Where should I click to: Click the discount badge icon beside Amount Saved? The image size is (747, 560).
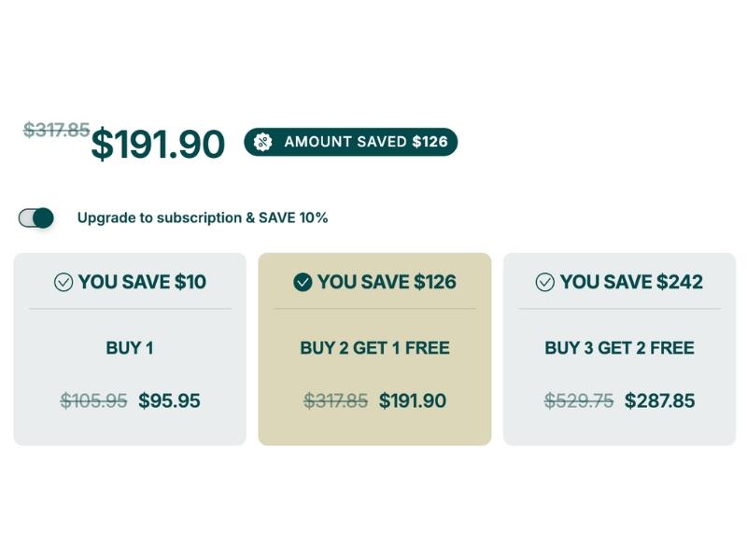(263, 142)
